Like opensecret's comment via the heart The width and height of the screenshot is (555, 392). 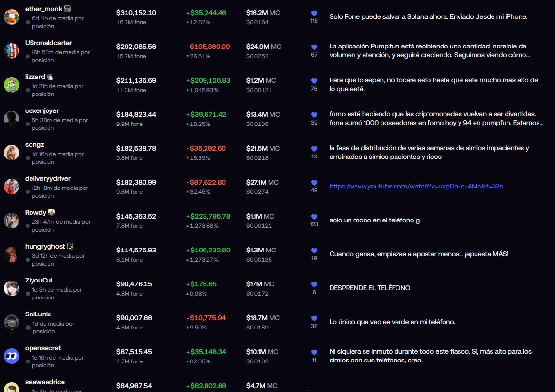(x=314, y=352)
